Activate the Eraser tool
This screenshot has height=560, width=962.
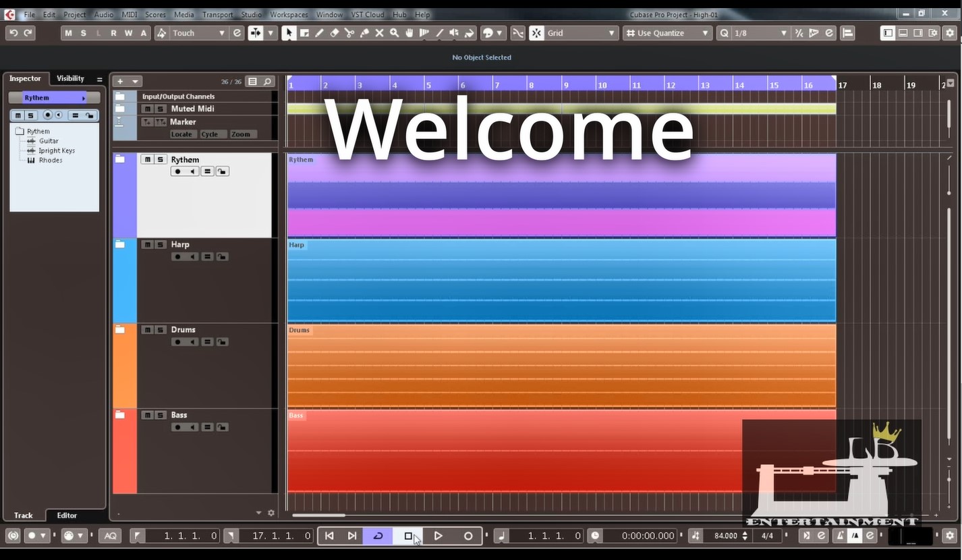click(334, 32)
